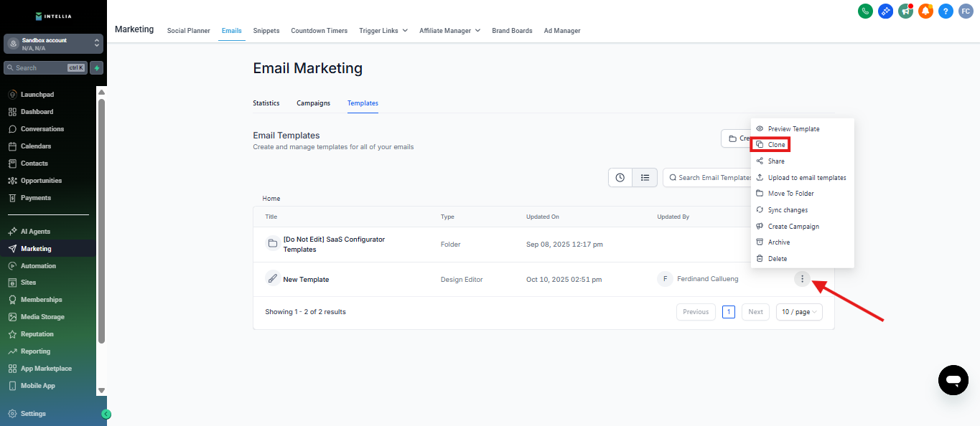Open the Campaigns tab

click(x=313, y=103)
